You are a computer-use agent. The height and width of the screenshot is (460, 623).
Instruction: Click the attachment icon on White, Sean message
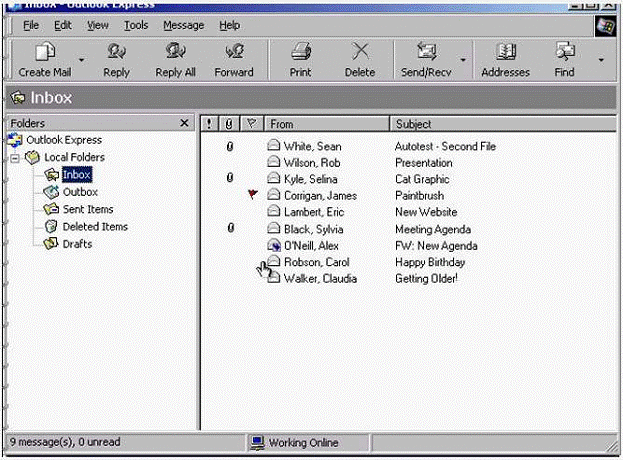click(230, 147)
